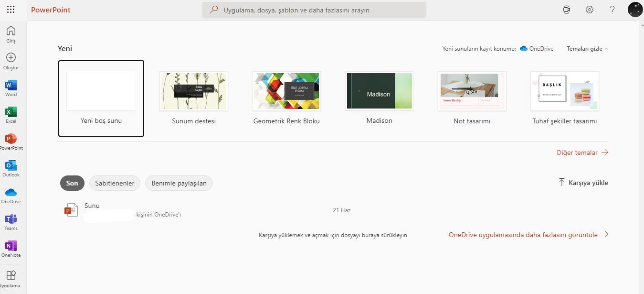Screen dimensions: 644x294
Task: Open the account profile picture
Action: pos(635,10)
